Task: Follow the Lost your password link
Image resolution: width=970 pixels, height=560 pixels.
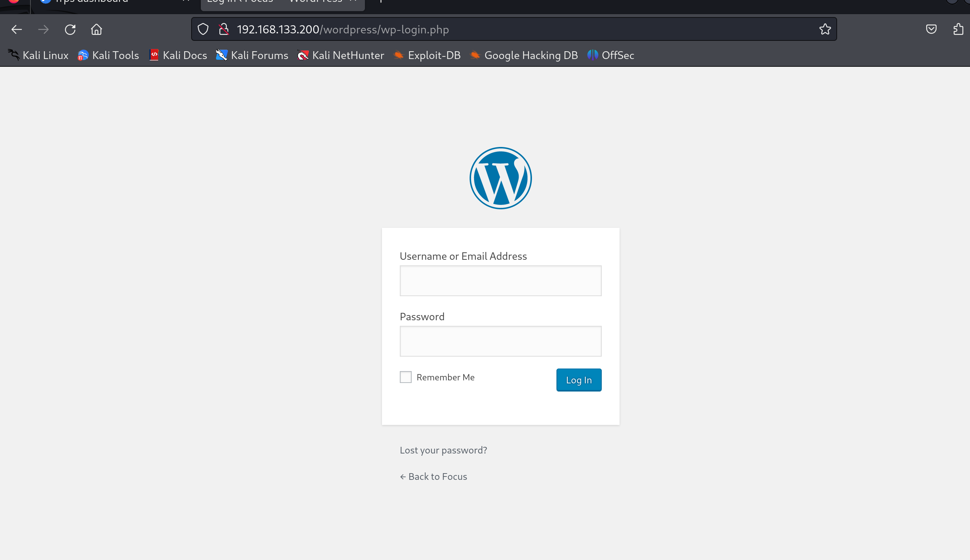Action: coord(443,450)
